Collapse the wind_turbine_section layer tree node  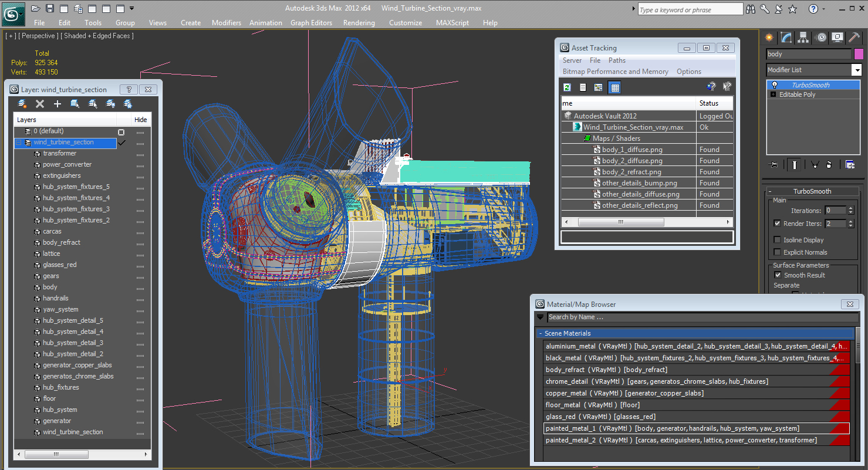tap(18, 143)
